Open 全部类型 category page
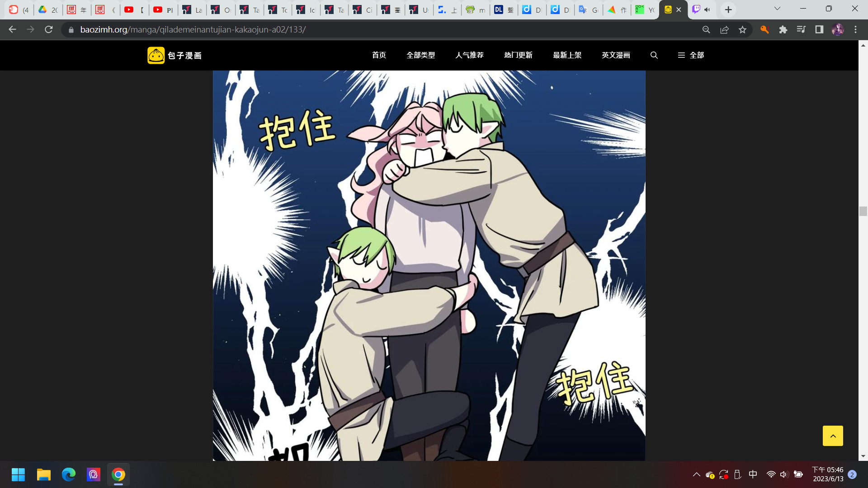 tap(420, 55)
